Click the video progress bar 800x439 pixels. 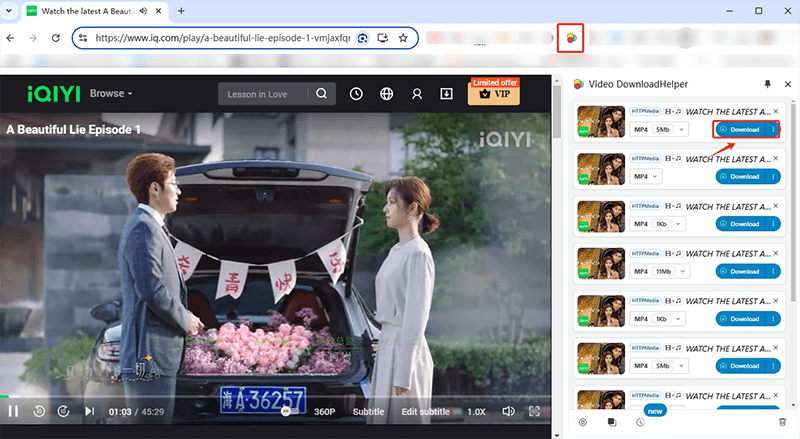[276, 396]
